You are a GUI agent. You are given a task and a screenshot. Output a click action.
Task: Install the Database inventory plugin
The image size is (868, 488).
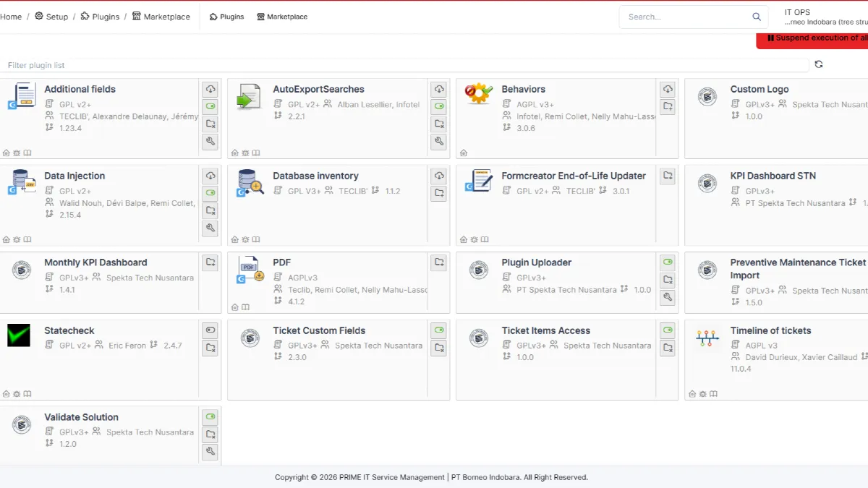point(439,194)
